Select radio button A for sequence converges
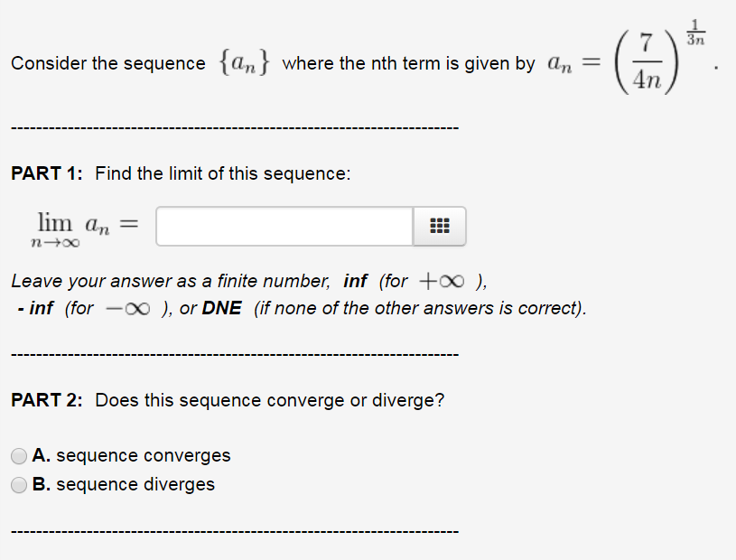This screenshot has width=736, height=560. point(19,456)
